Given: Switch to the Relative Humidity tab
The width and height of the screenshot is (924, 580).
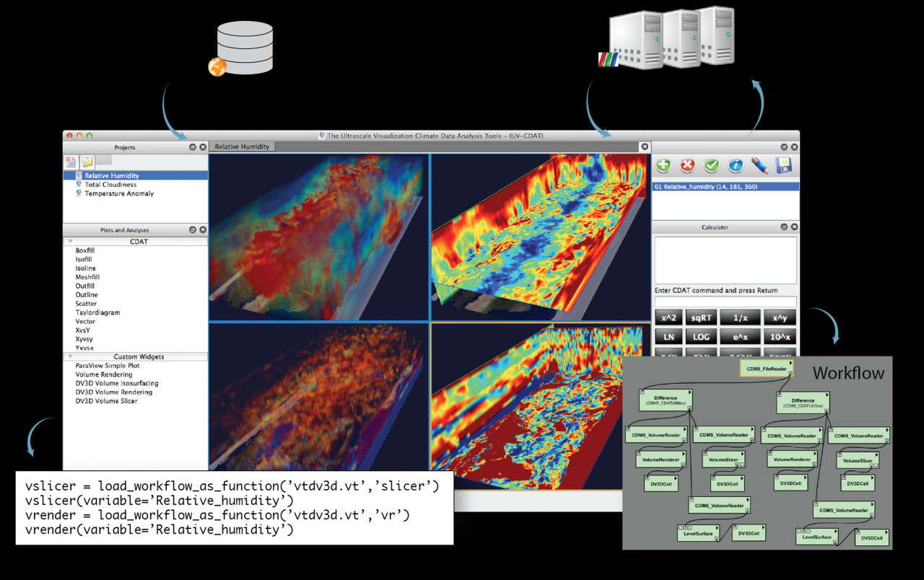Looking at the screenshot, I should pyautogui.click(x=242, y=146).
